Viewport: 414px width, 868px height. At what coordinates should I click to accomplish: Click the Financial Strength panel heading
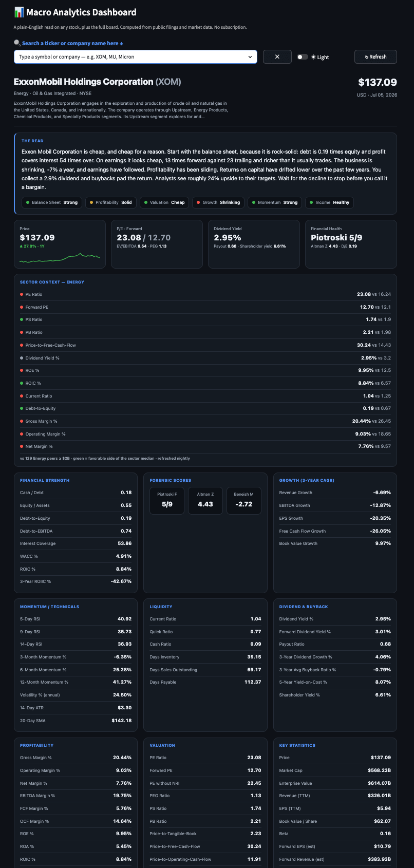click(45, 480)
